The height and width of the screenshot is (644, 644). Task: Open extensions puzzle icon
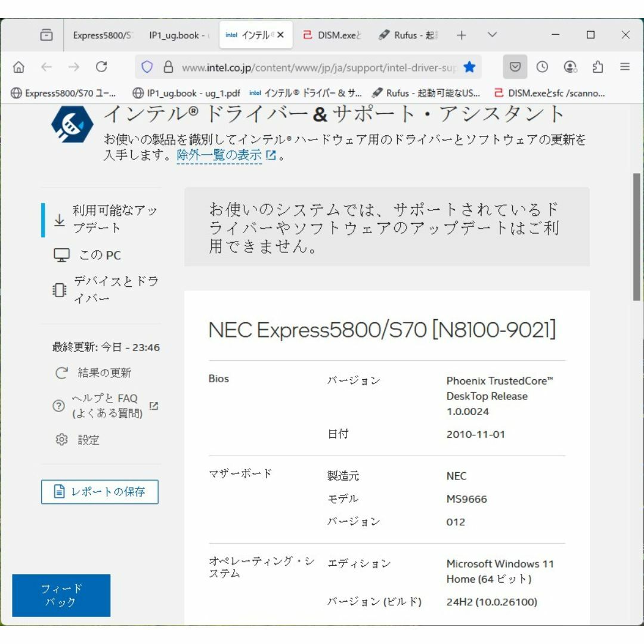(x=597, y=67)
